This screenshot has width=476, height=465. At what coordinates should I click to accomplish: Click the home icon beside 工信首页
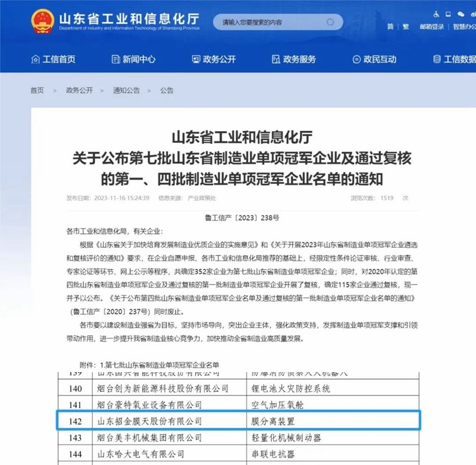pyautogui.click(x=36, y=59)
